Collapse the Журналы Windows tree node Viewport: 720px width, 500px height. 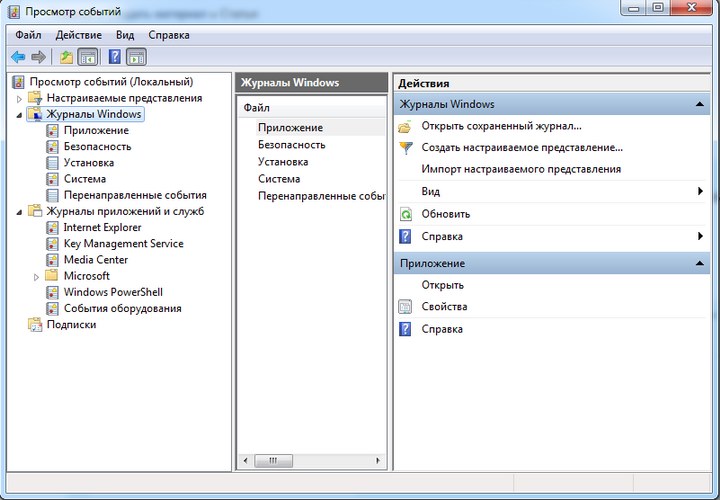[19, 115]
